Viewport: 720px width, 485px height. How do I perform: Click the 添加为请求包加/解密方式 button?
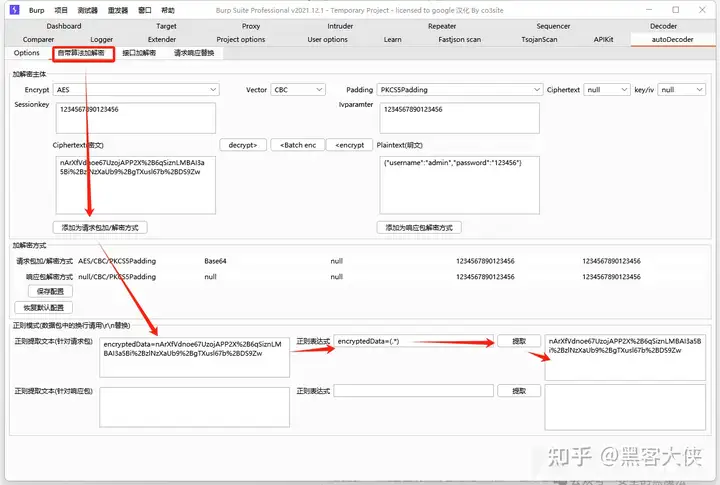(100, 227)
